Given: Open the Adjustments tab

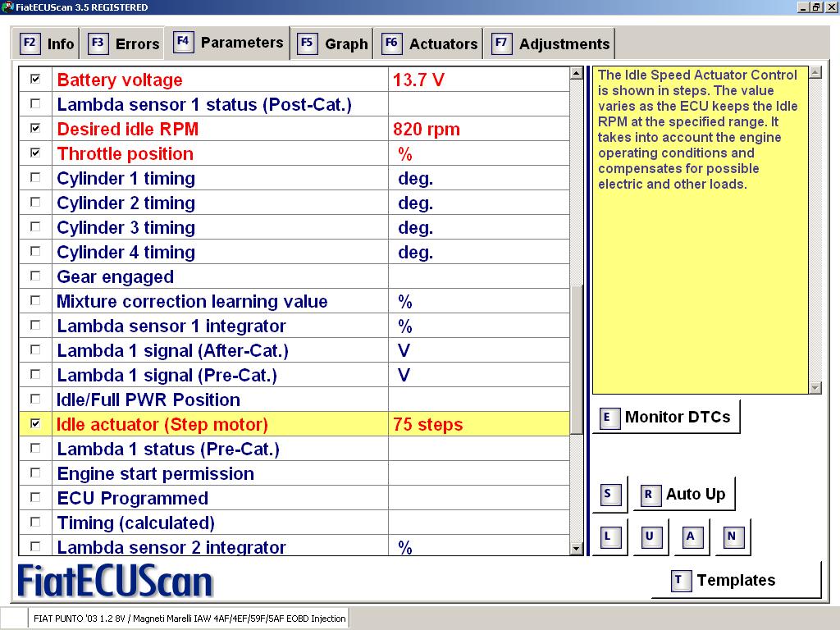Looking at the screenshot, I should coord(550,43).
